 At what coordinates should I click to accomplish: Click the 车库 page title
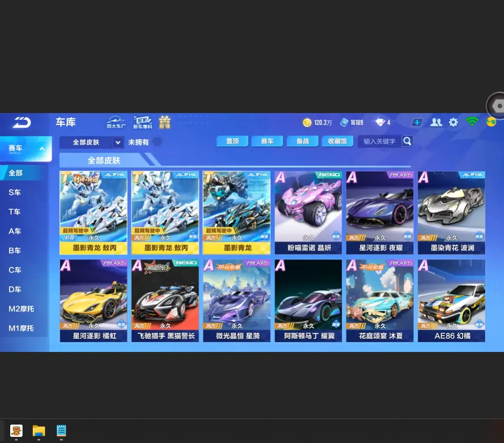pos(65,122)
